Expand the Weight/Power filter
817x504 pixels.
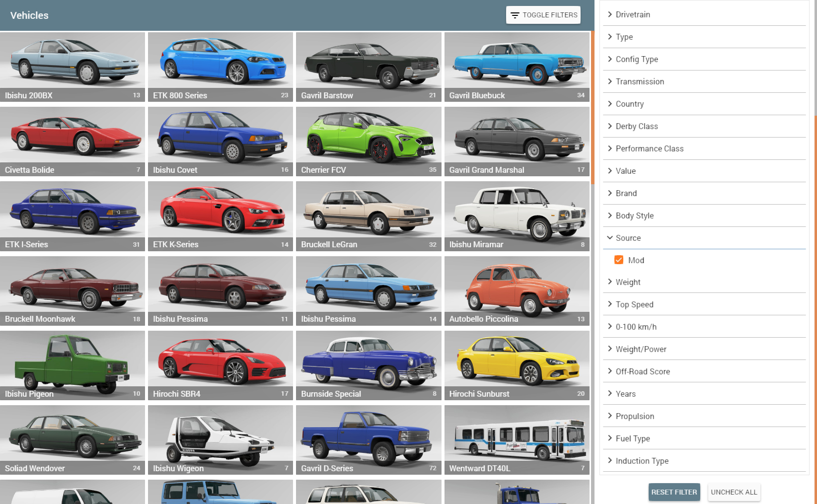704,349
